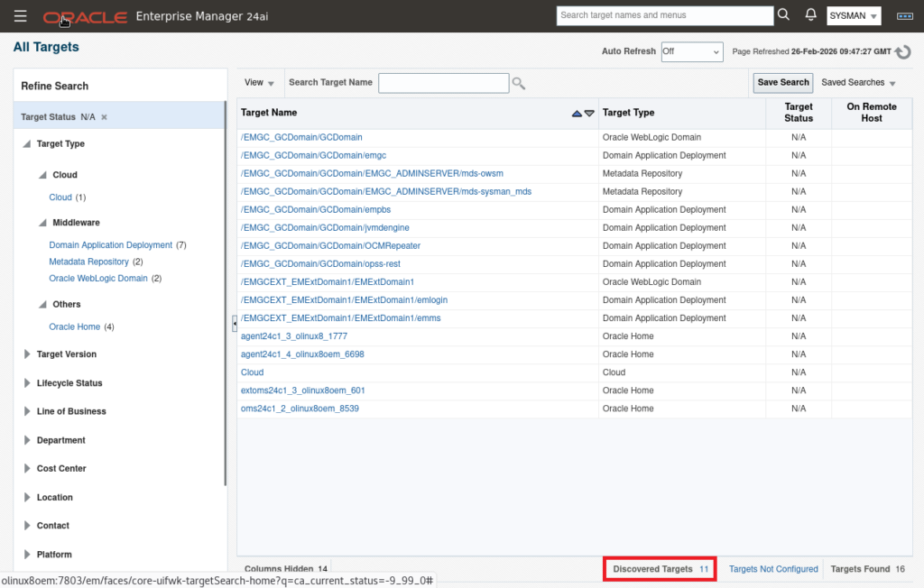Click the Search Target Name input field

(443, 83)
